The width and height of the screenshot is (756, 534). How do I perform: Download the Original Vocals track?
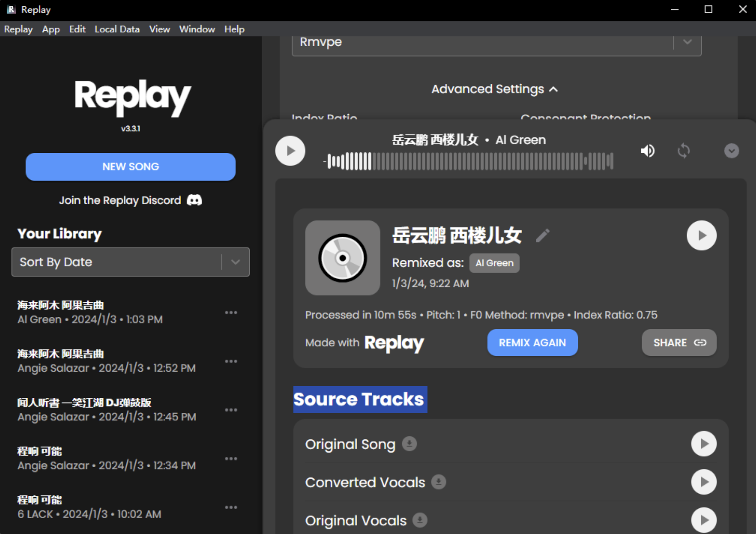[x=420, y=520]
